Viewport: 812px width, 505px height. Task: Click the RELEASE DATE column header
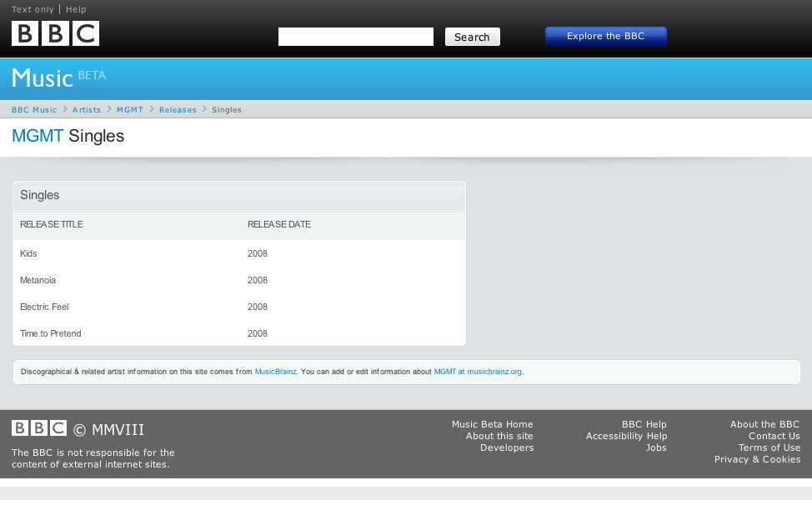pyautogui.click(x=279, y=224)
